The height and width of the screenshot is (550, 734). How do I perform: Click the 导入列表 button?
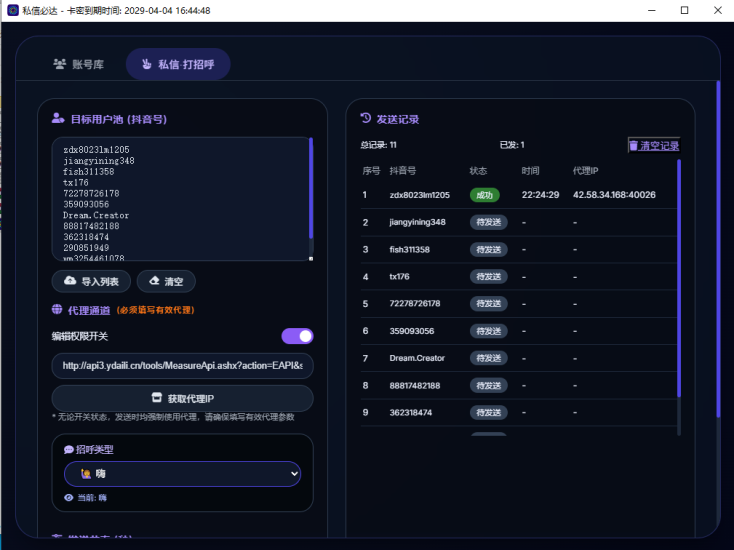point(91,281)
